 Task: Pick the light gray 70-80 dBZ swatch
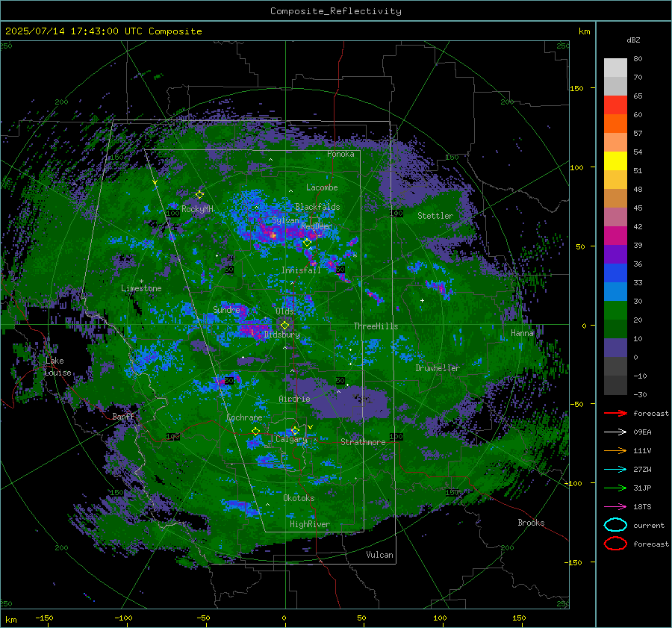[615, 68]
